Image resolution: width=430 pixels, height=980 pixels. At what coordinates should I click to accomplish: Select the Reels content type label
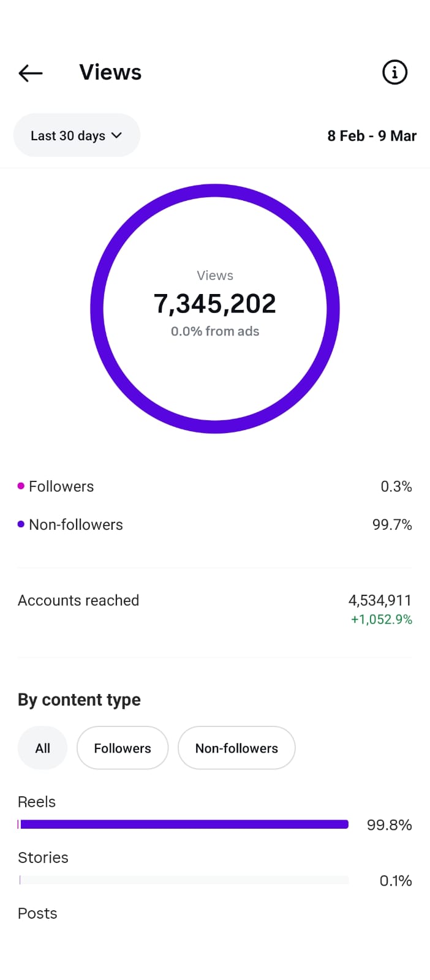pyautogui.click(x=37, y=802)
